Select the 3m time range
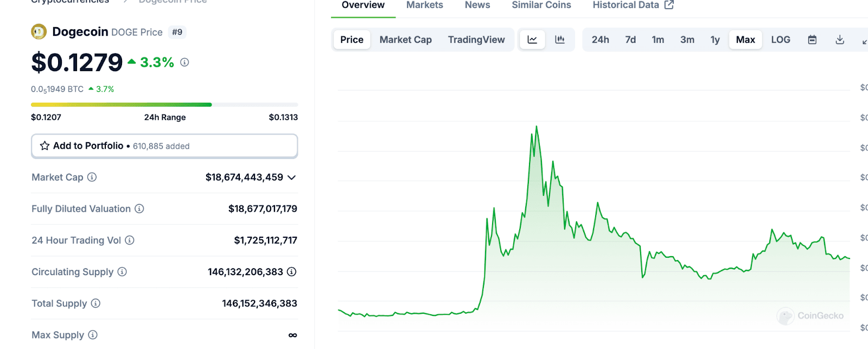The image size is (868, 349). (x=687, y=40)
